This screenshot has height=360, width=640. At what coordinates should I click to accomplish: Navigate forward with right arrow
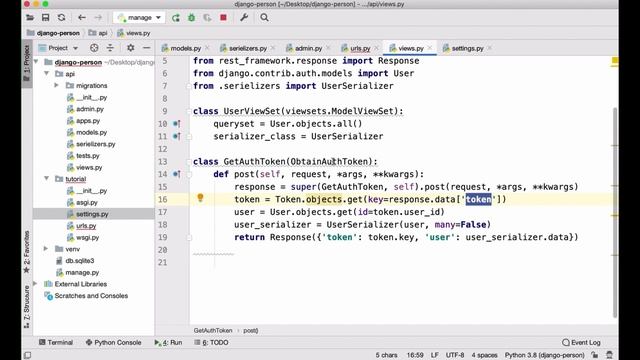(98, 18)
